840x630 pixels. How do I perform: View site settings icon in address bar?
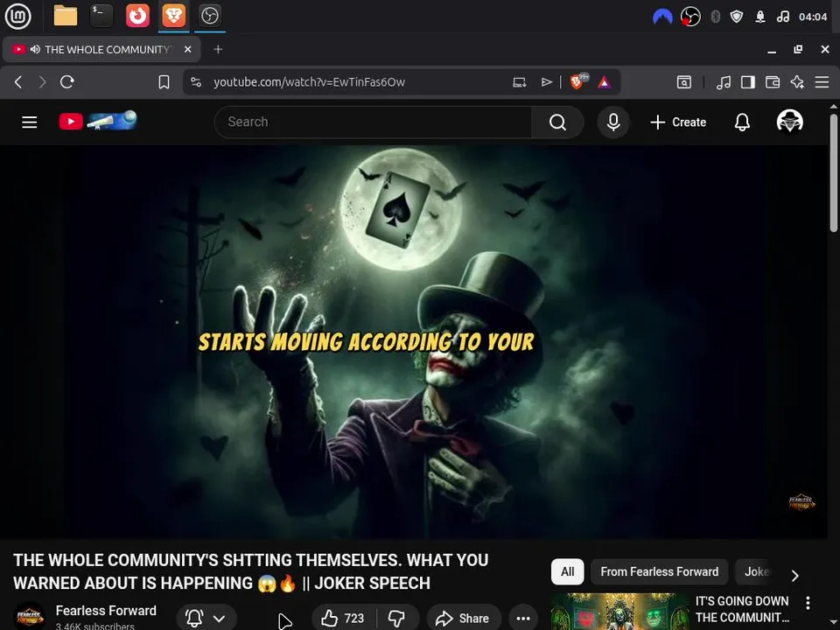pos(196,82)
